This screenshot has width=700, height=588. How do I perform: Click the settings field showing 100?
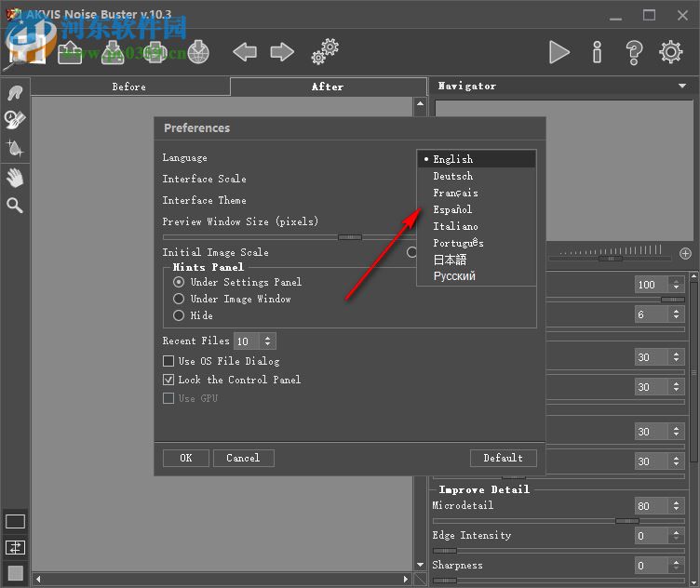(651, 284)
